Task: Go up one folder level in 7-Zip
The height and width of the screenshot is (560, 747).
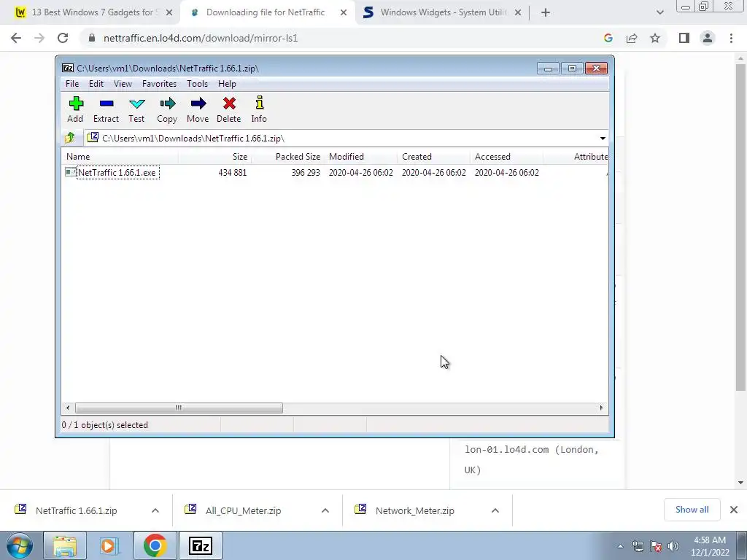Action: [x=70, y=138]
